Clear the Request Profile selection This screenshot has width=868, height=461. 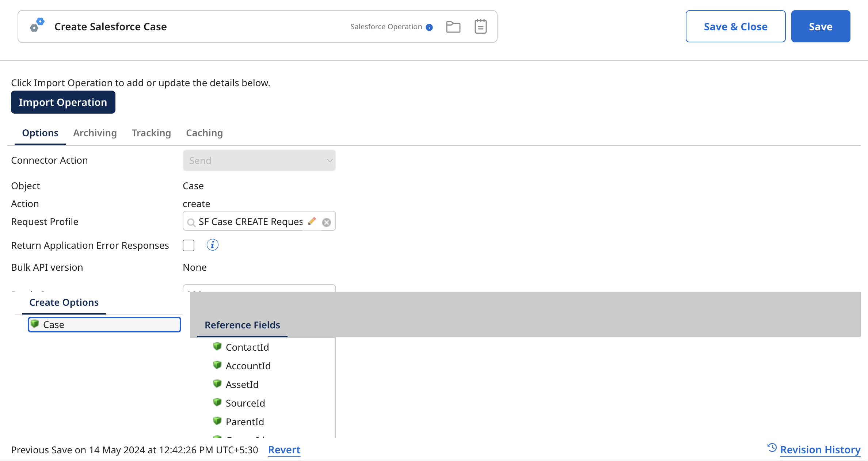point(327,222)
